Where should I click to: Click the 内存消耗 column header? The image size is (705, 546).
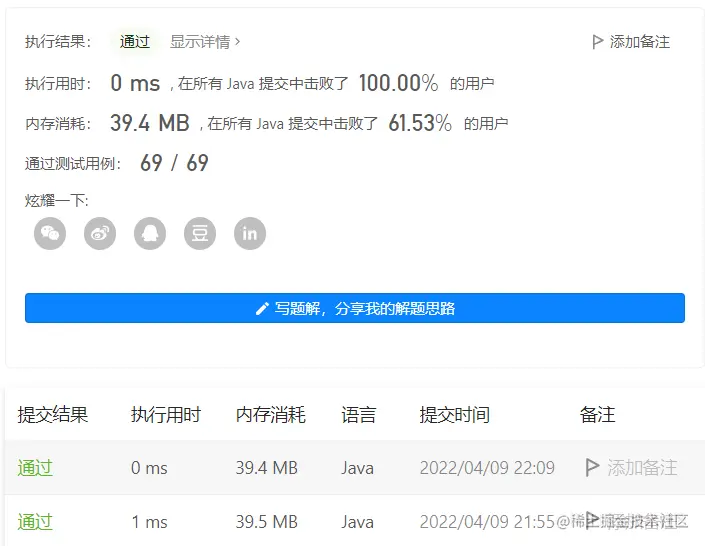point(271,414)
